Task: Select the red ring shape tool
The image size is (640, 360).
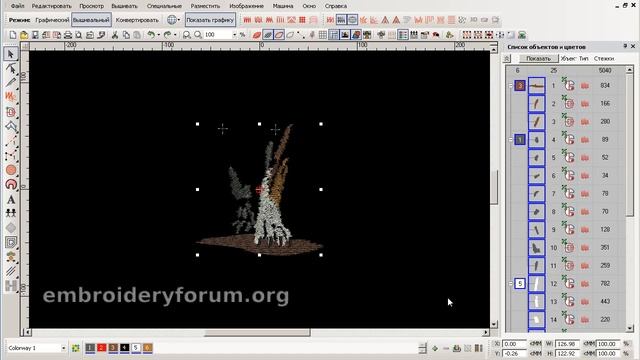Action: (11, 184)
